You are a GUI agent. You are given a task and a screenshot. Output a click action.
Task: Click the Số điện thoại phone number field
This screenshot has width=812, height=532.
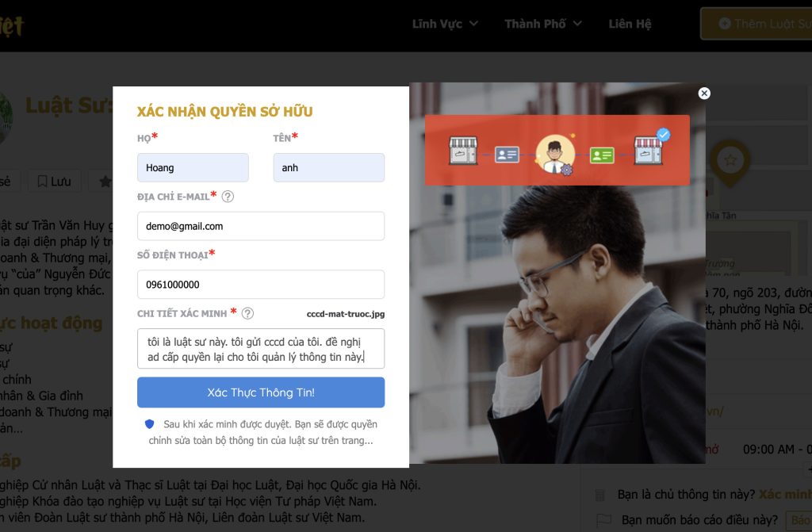point(260,285)
